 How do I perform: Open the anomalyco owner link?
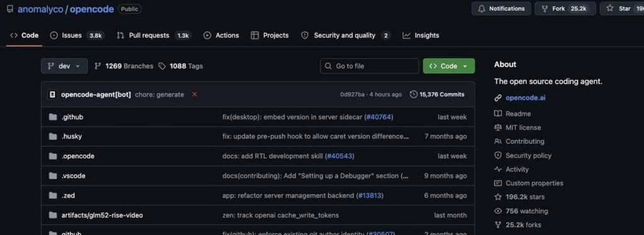pos(40,9)
